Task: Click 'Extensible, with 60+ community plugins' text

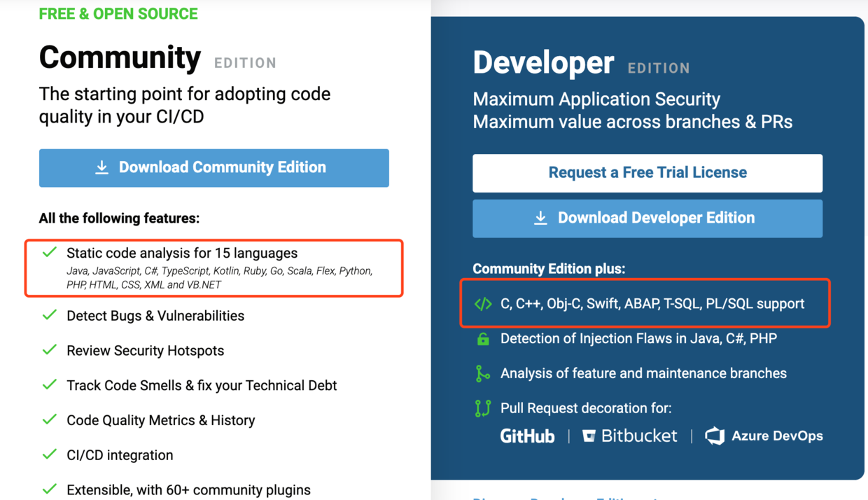Action: (x=188, y=489)
